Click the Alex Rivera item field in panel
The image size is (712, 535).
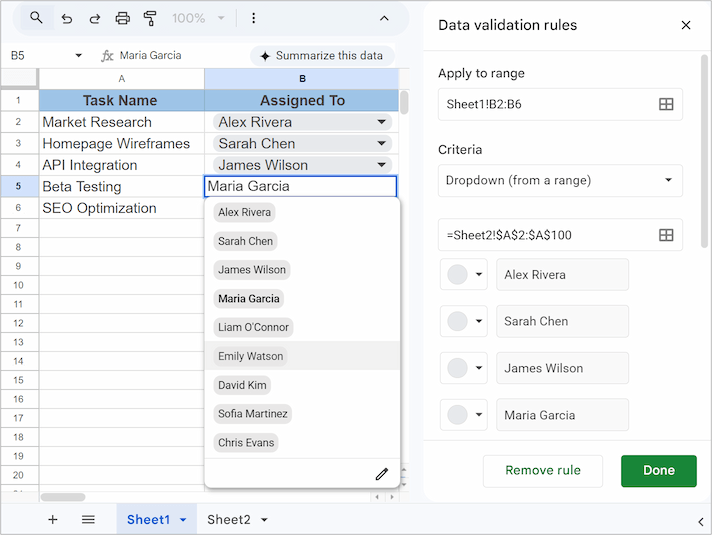pos(562,274)
